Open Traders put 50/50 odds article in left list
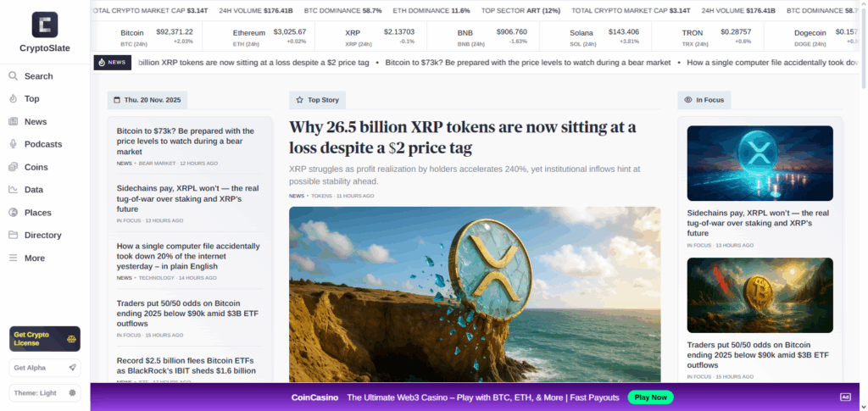Image resolution: width=868 pixels, height=411 pixels. 187,313
